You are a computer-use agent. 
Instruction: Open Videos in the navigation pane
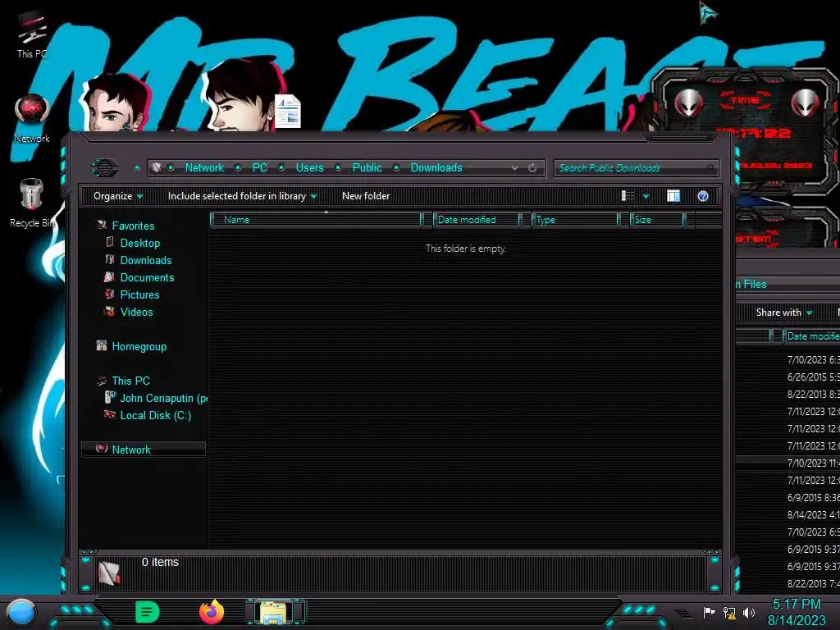click(x=136, y=312)
